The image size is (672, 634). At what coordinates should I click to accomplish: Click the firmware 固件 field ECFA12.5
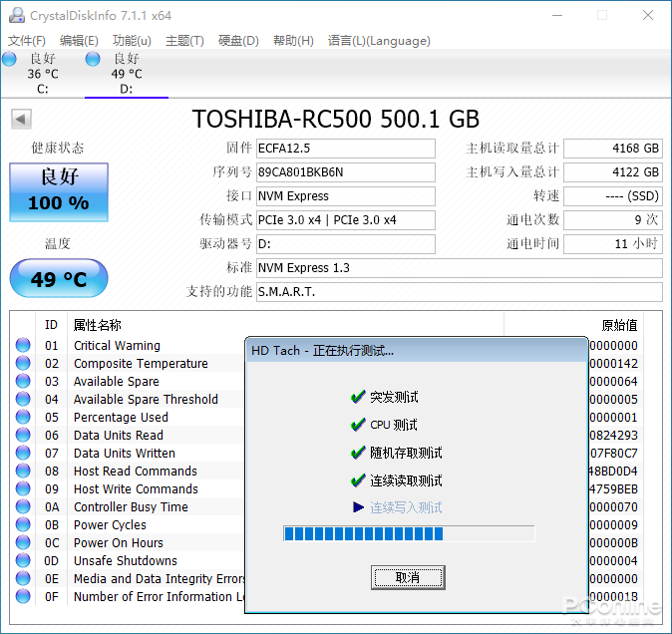pyautogui.click(x=345, y=149)
